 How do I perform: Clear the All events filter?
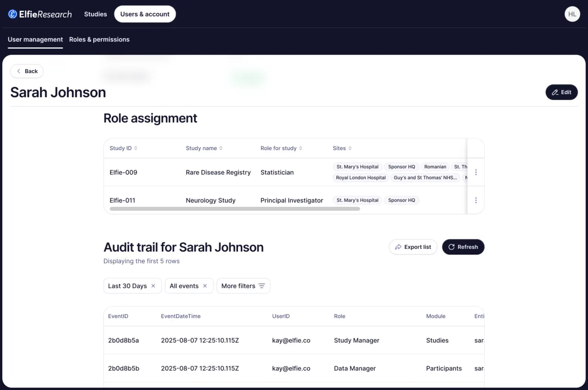click(x=205, y=286)
